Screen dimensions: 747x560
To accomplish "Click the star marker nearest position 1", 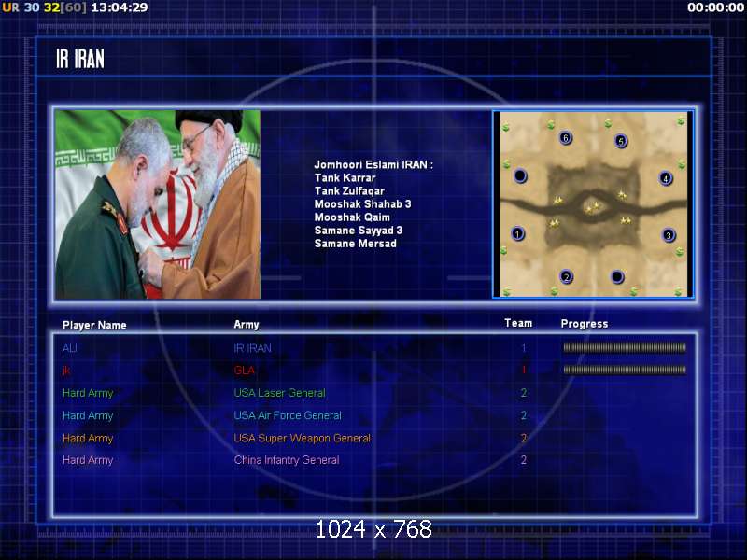I will coord(554,223).
